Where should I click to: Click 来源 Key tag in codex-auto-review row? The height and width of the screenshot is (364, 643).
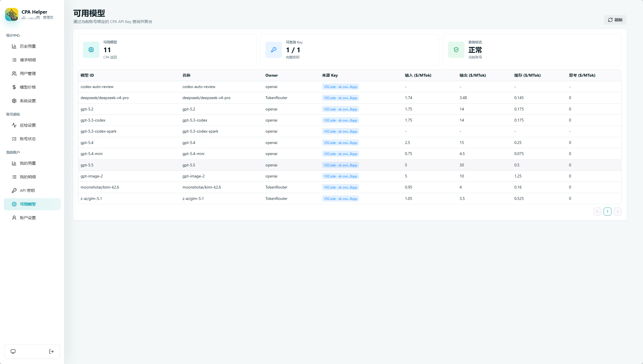click(x=340, y=87)
